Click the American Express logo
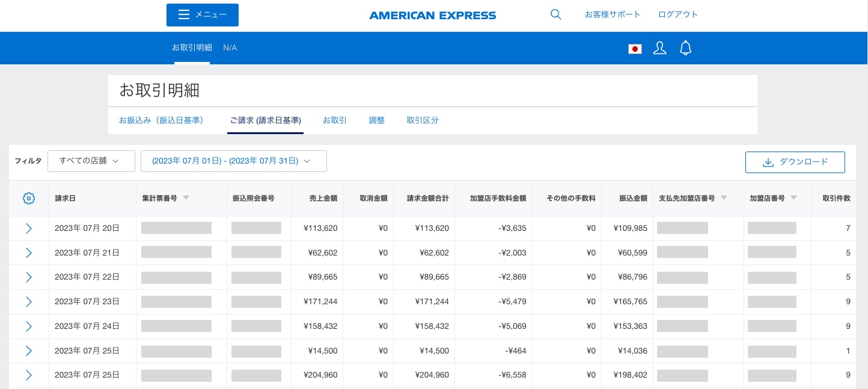868x389 pixels. (x=433, y=15)
